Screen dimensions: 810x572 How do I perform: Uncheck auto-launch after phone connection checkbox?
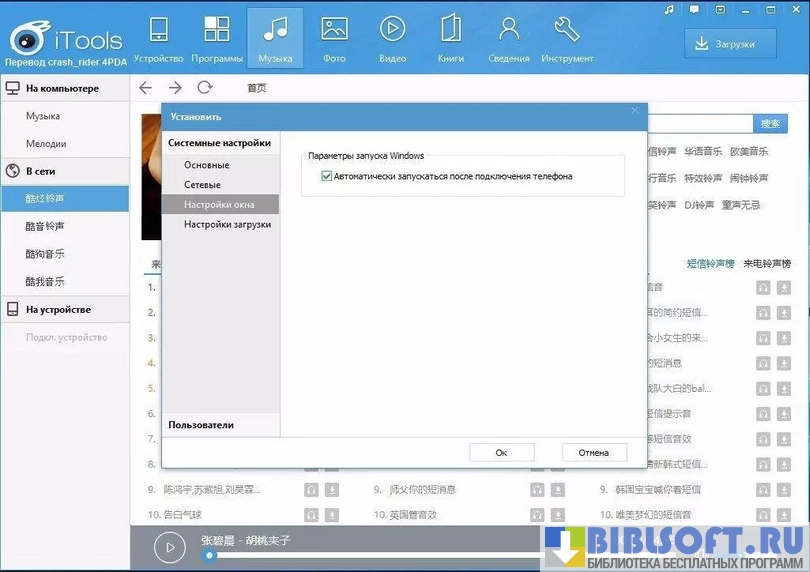tap(327, 176)
